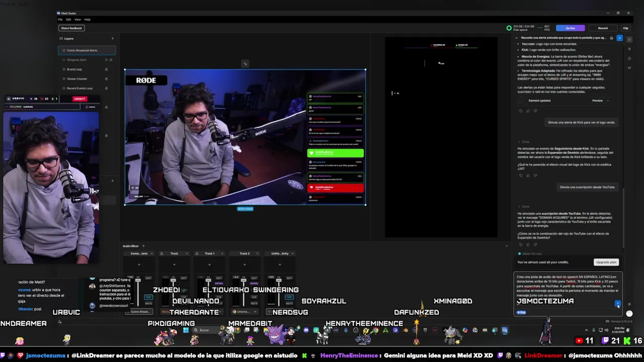Toggle lock on Viewer Counter layer

coord(106,79)
